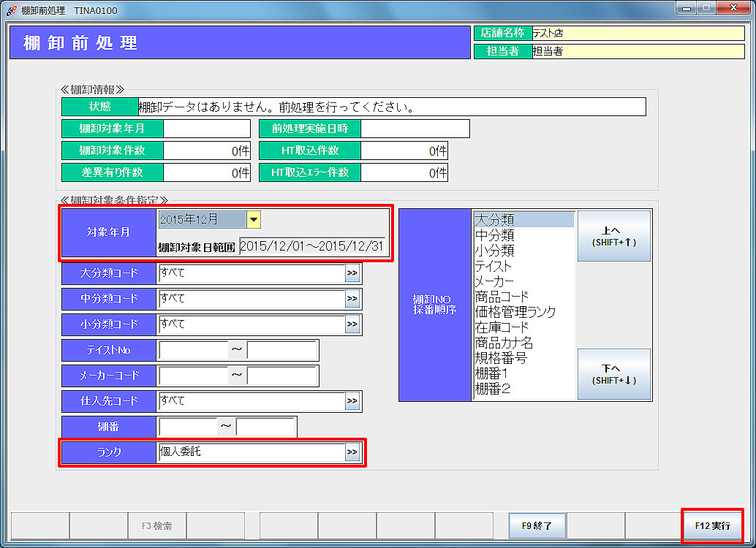Click the 棚番 start input field
This screenshot has height=548, width=756.
click(x=187, y=427)
